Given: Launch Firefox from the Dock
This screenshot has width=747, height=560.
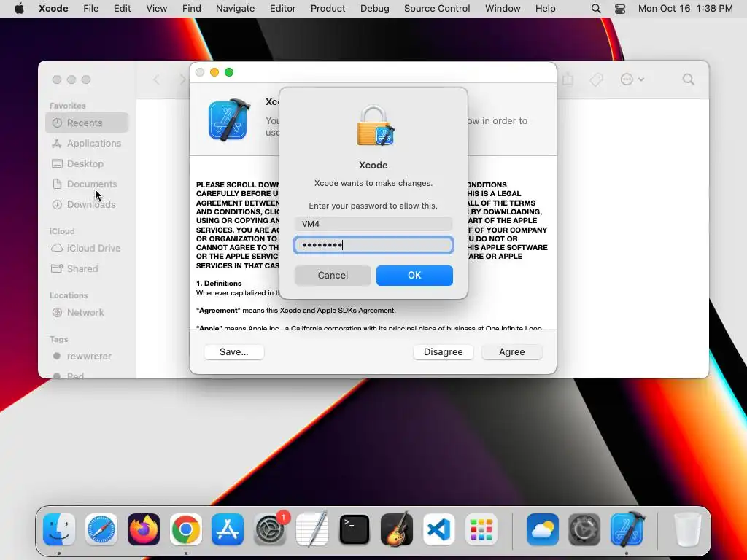Looking at the screenshot, I should 144,529.
